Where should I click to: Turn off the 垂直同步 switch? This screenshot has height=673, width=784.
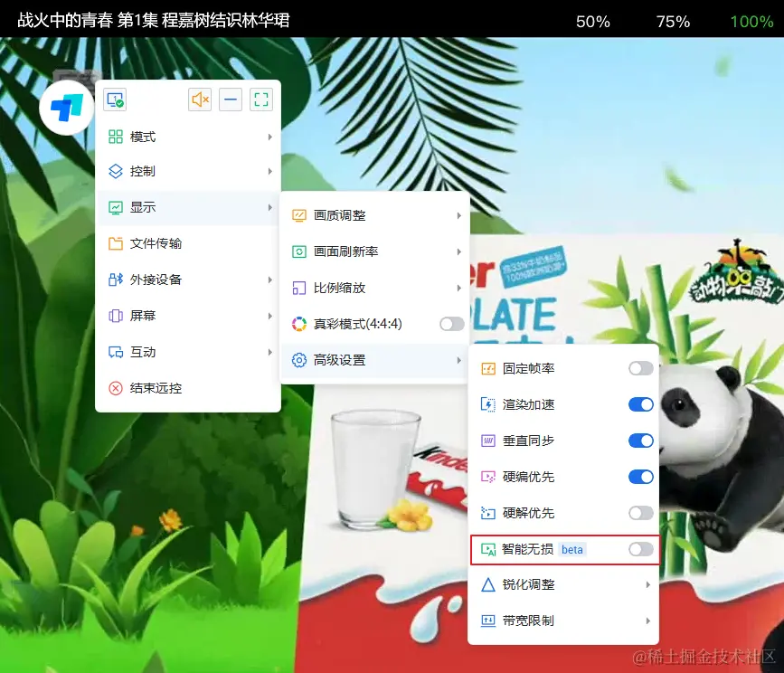point(641,441)
